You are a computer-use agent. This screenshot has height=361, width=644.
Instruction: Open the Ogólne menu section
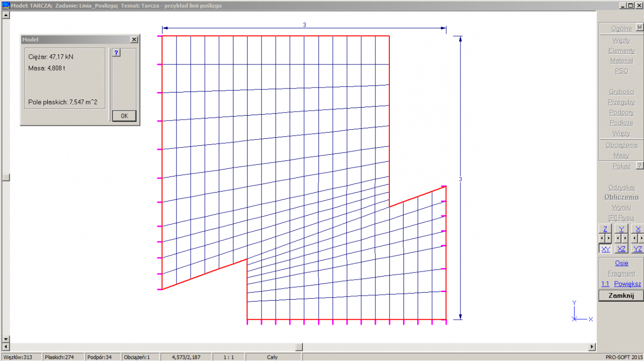(x=621, y=29)
